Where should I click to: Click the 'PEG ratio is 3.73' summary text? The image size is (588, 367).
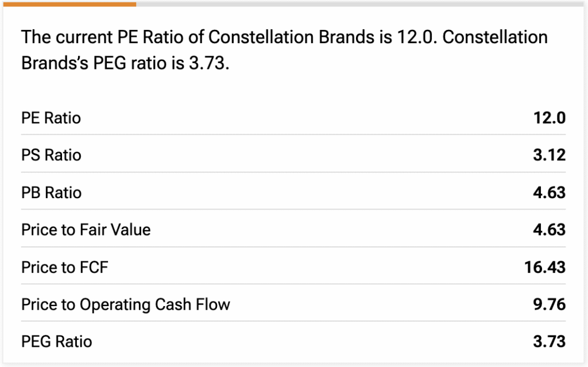[x=161, y=63]
